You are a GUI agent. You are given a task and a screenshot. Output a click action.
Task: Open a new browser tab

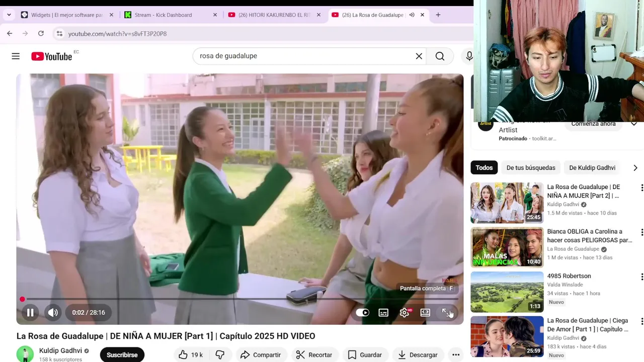[438, 15]
